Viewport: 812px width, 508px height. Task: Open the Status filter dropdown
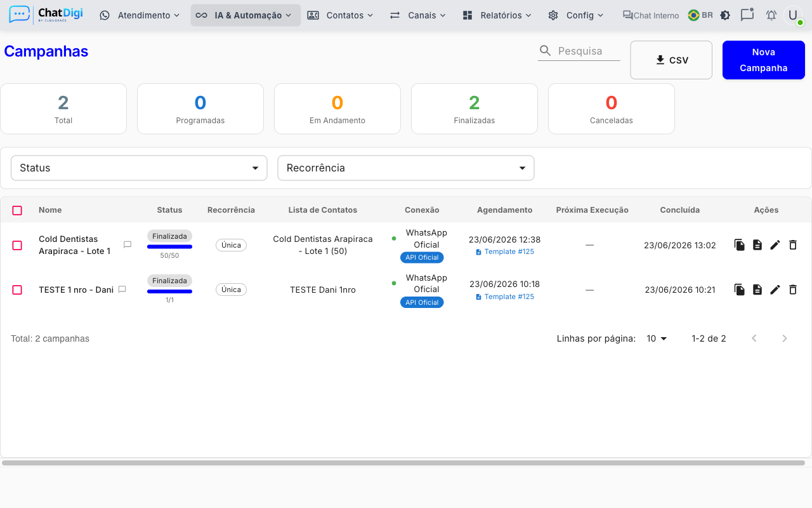[x=139, y=168]
